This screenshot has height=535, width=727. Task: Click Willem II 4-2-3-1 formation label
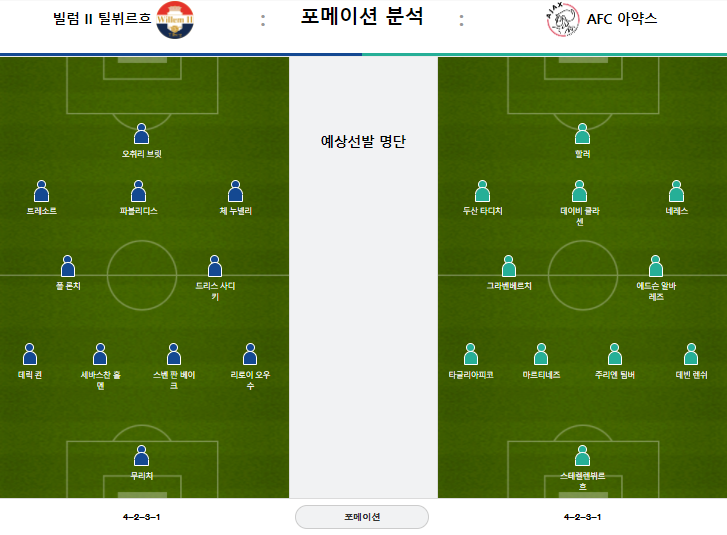pyautogui.click(x=141, y=516)
